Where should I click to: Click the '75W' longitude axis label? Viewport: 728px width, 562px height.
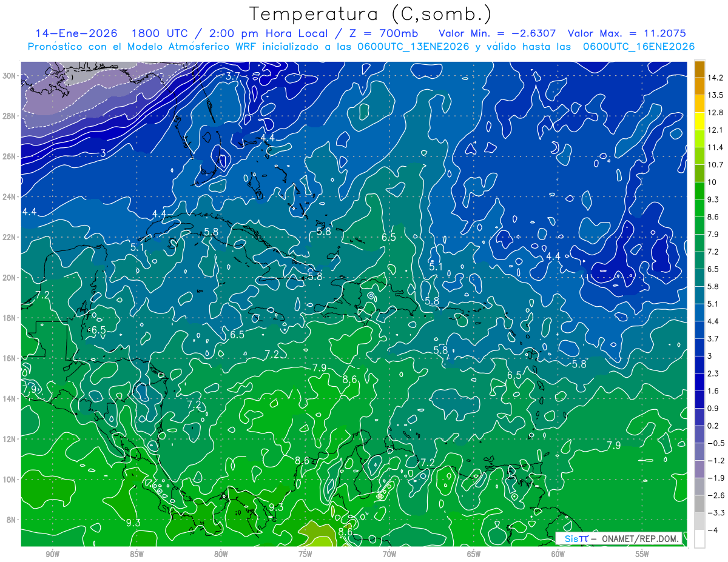tap(305, 554)
